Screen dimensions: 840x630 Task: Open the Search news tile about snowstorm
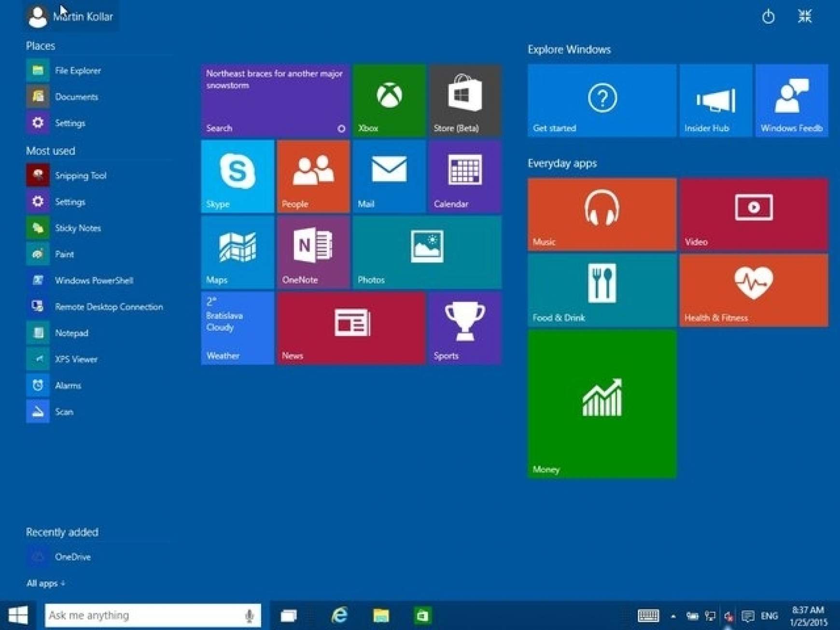[275, 100]
